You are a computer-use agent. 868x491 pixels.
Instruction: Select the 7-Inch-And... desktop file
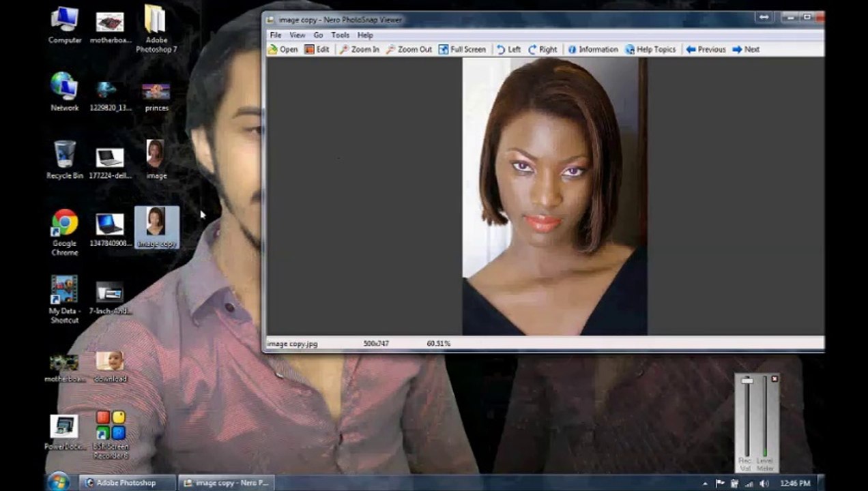pos(110,298)
